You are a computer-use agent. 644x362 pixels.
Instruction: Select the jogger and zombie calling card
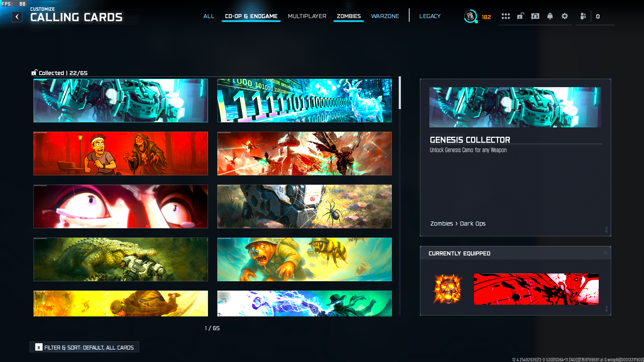[x=121, y=154]
